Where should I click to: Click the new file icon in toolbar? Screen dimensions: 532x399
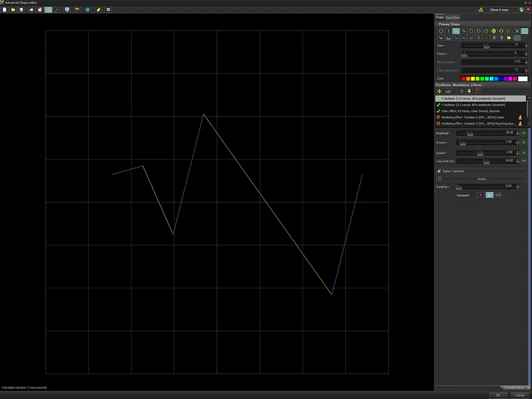pyautogui.click(x=5, y=10)
